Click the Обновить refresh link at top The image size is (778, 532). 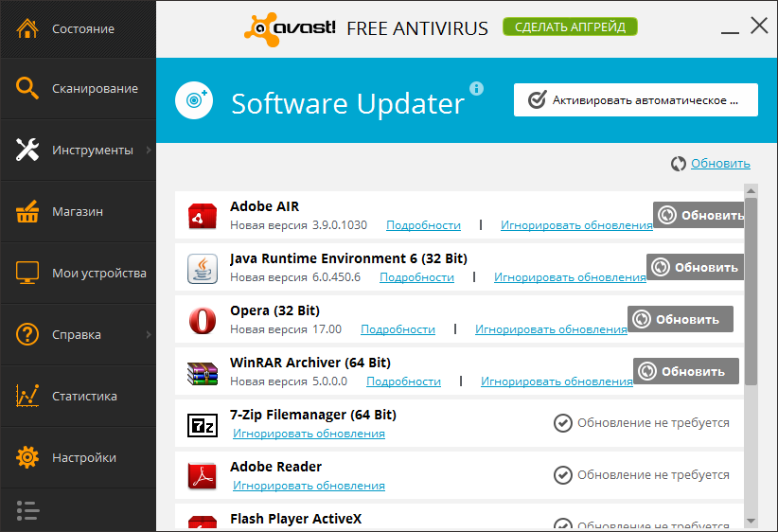tap(720, 163)
